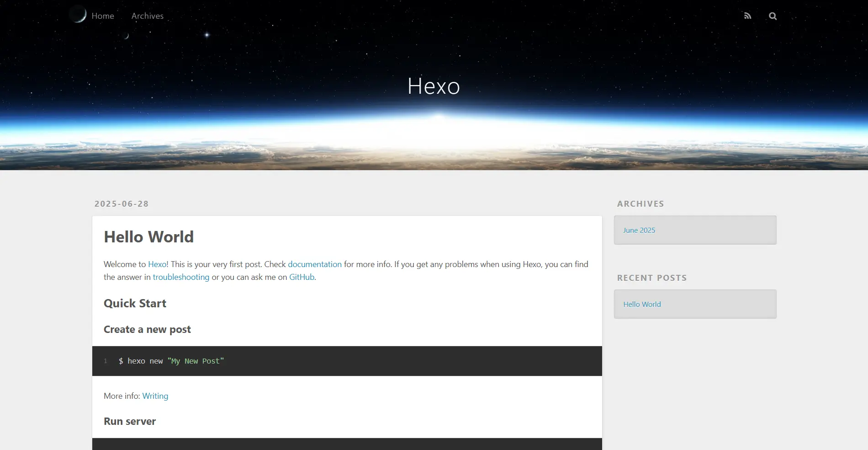This screenshot has width=868, height=450.
Task: Click the Quick Start heading
Action: pyautogui.click(x=135, y=304)
